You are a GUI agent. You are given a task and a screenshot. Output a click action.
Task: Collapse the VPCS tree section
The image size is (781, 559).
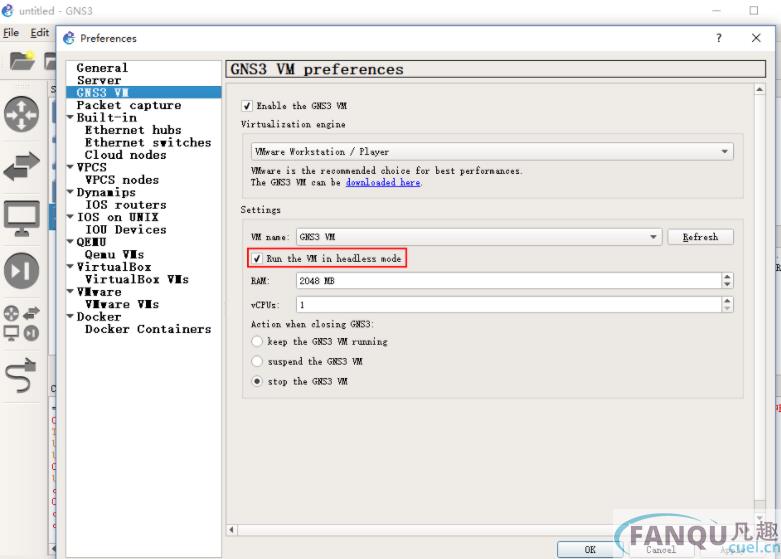[70, 167]
